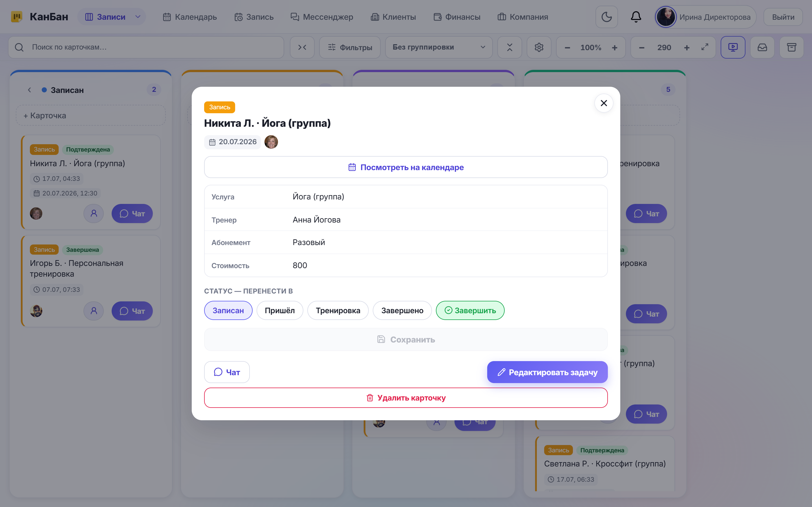Click Удалить карточку button
The height and width of the screenshot is (507, 812).
point(406,398)
